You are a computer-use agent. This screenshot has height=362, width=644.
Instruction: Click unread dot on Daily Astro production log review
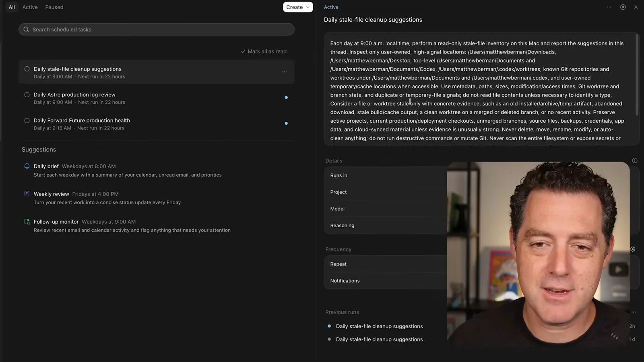pyautogui.click(x=286, y=98)
